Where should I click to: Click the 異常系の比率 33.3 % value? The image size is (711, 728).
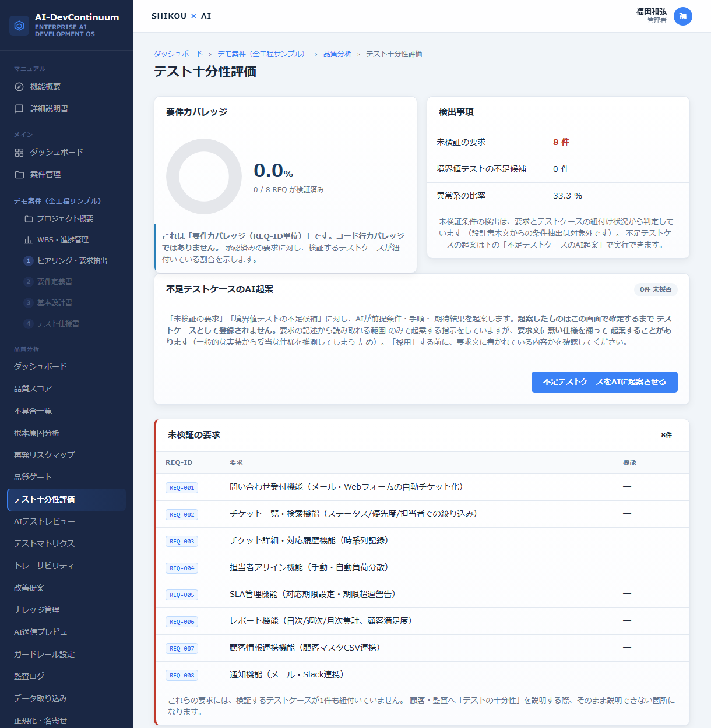pos(568,196)
